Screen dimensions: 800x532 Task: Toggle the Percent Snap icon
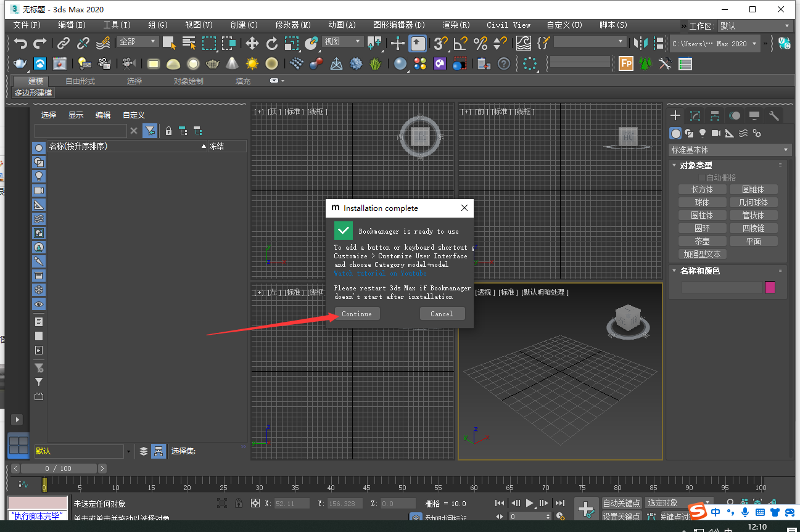tap(480, 43)
